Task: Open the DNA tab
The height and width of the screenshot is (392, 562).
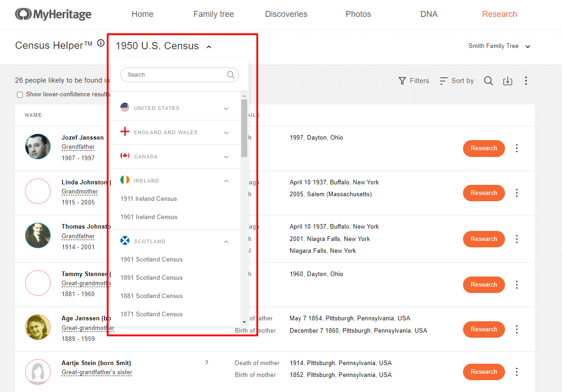Action: [x=429, y=14]
